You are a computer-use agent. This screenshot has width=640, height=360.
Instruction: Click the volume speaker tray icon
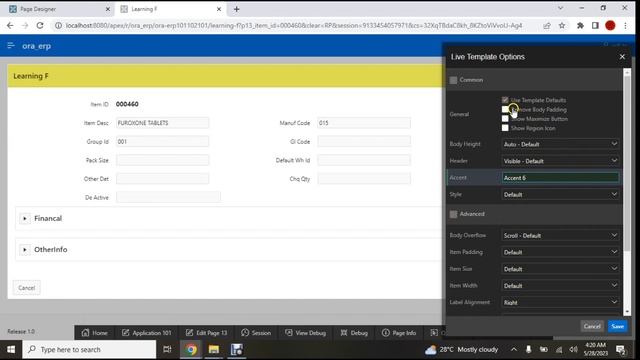tap(573, 349)
